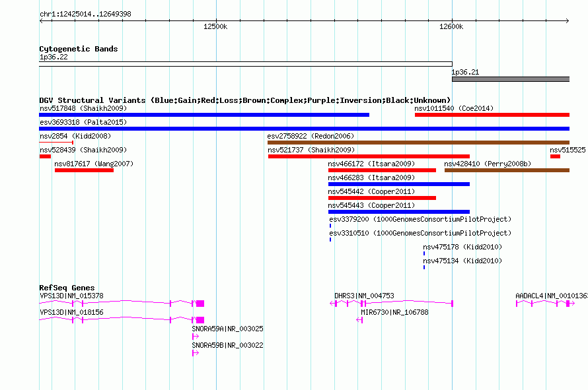Click the AADACL4 gene label
The image size is (588, 390).
[x=551, y=296]
